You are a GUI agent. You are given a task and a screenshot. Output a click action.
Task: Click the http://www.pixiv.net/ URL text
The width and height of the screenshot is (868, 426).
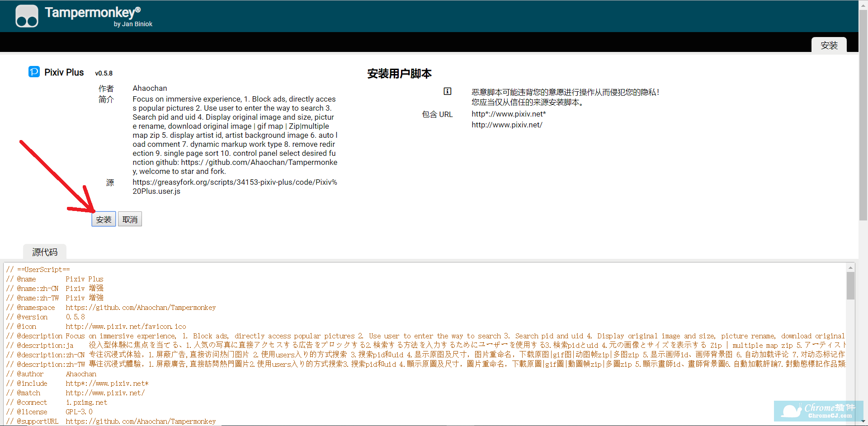coord(507,125)
